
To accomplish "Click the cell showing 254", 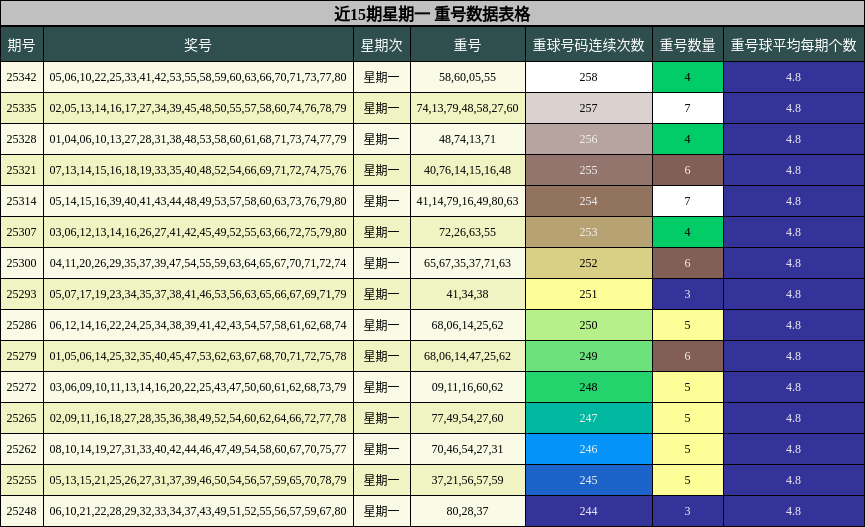I will tap(589, 201).
